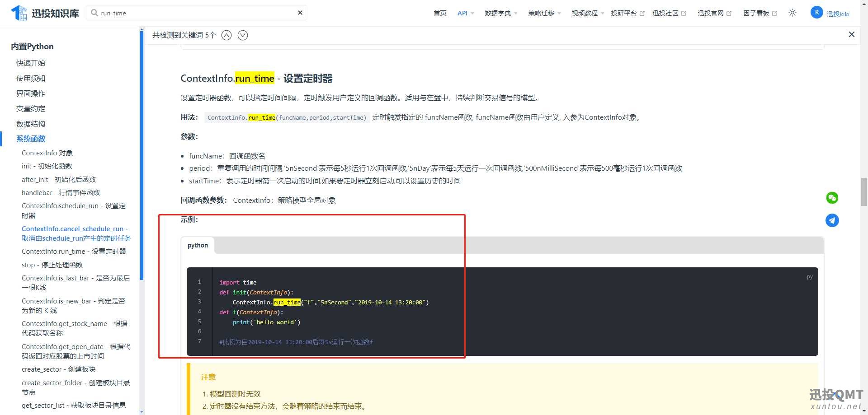Viewport: 868px width, 415px height.
Task: Click the ContextInfo.run_time - 设置定时器 heading
Action: [x=256, y=78]
